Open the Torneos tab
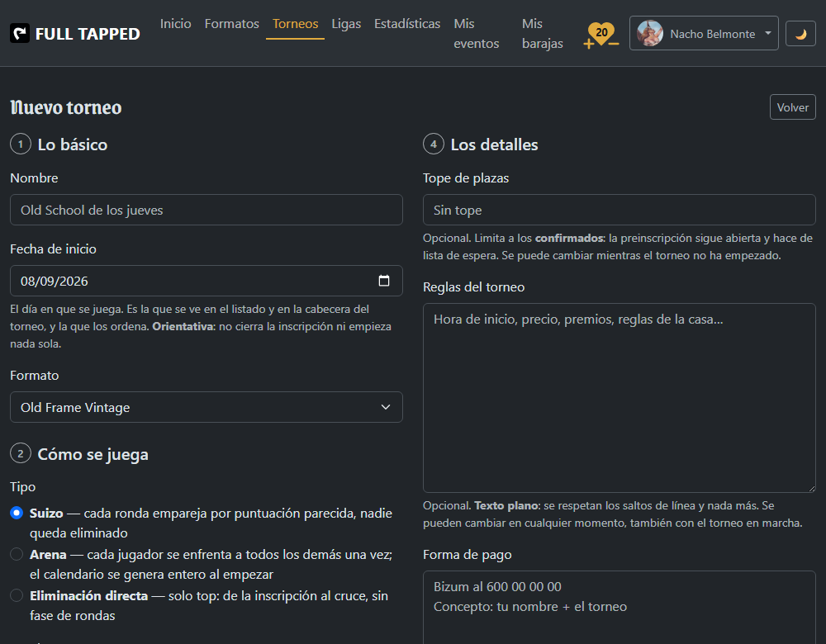This screenshot has height=644, width=826. (x=295, y=24)
